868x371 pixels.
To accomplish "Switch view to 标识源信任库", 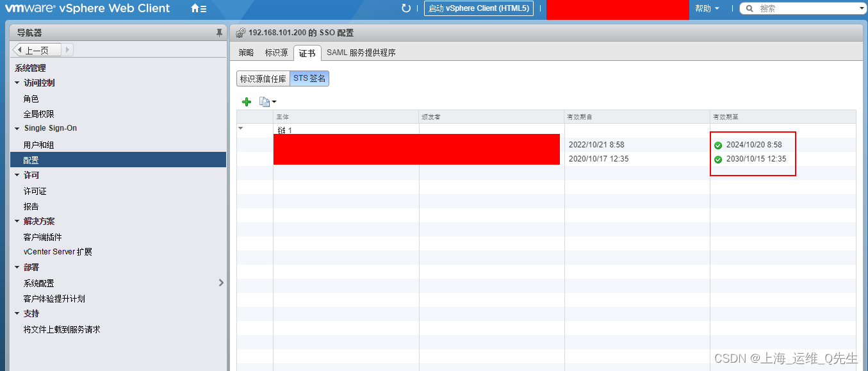I will pos(263,78).
